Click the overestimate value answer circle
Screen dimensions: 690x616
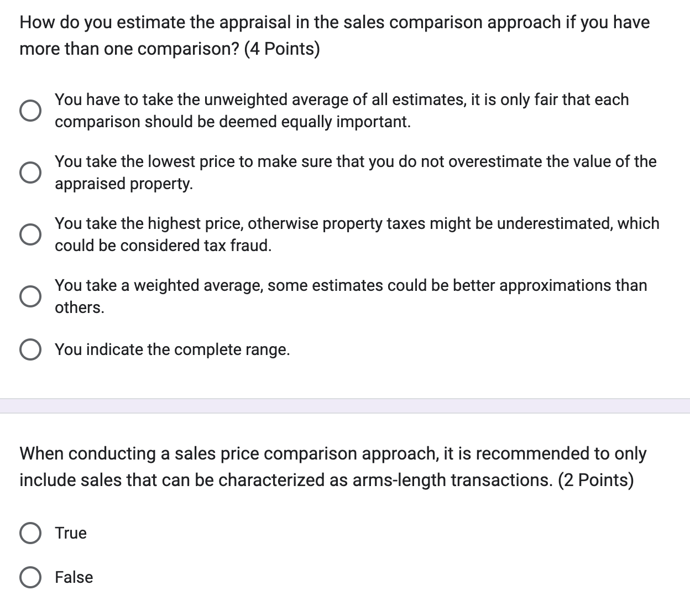pyautogui.click(x=31, y=173)
